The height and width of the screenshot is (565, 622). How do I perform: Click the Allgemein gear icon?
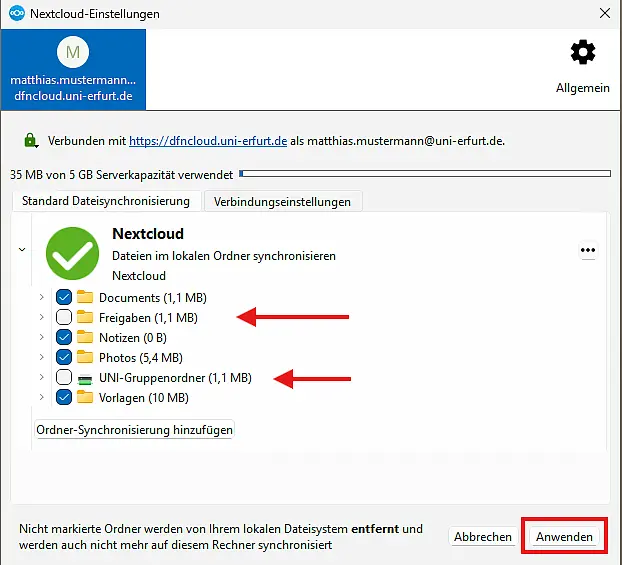tap(582, 54)
